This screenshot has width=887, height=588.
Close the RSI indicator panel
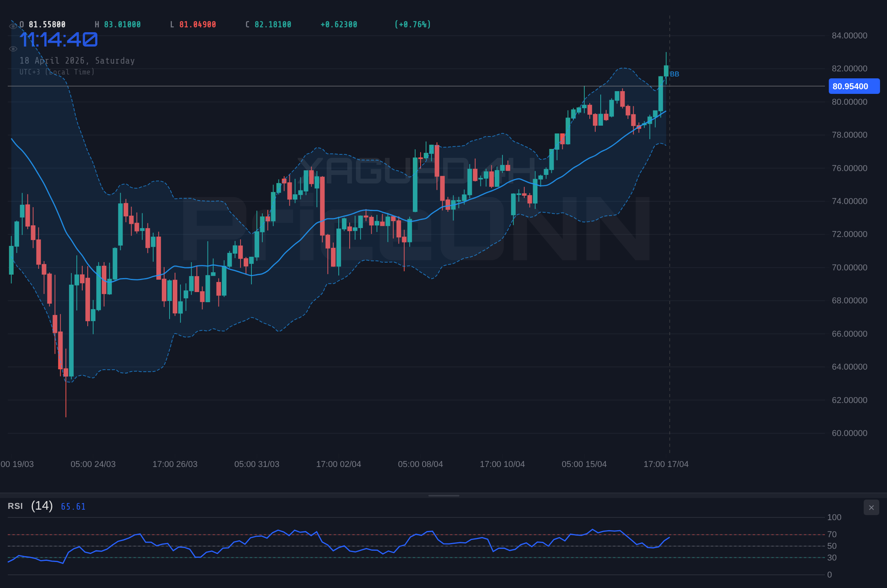(871, 507)
